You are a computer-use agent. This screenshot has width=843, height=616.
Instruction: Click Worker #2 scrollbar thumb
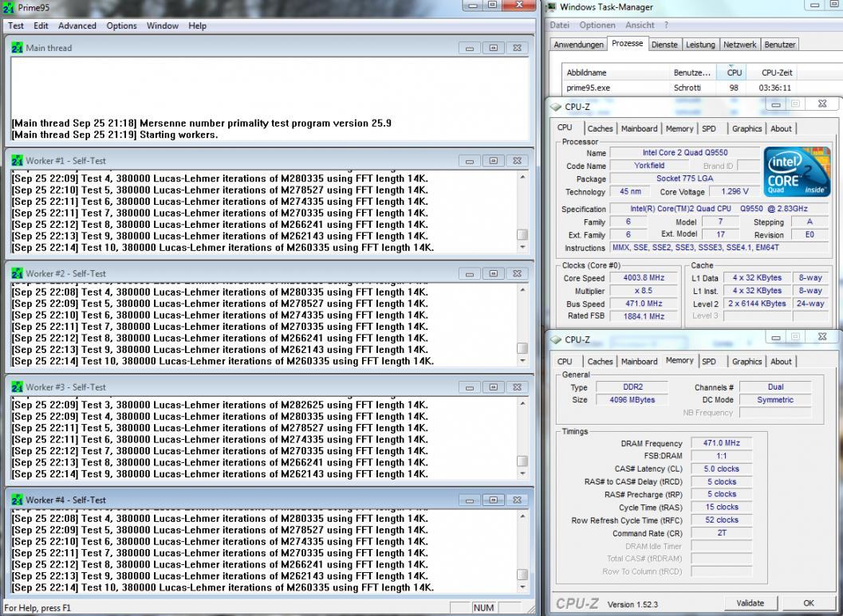pos(522,348)
